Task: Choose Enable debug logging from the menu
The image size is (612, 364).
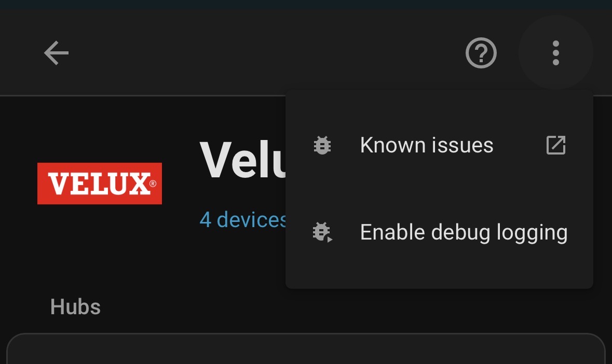Action: [x=463, y=232]
